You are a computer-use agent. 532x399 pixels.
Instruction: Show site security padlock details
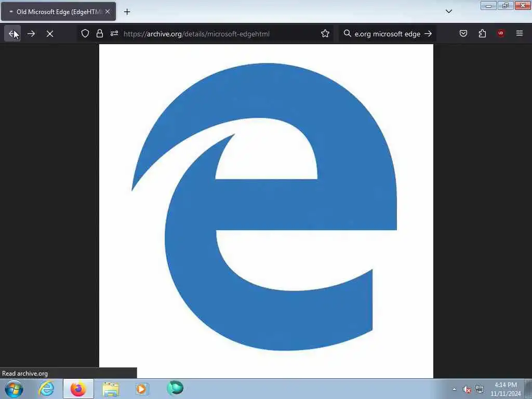coord(99,34)
